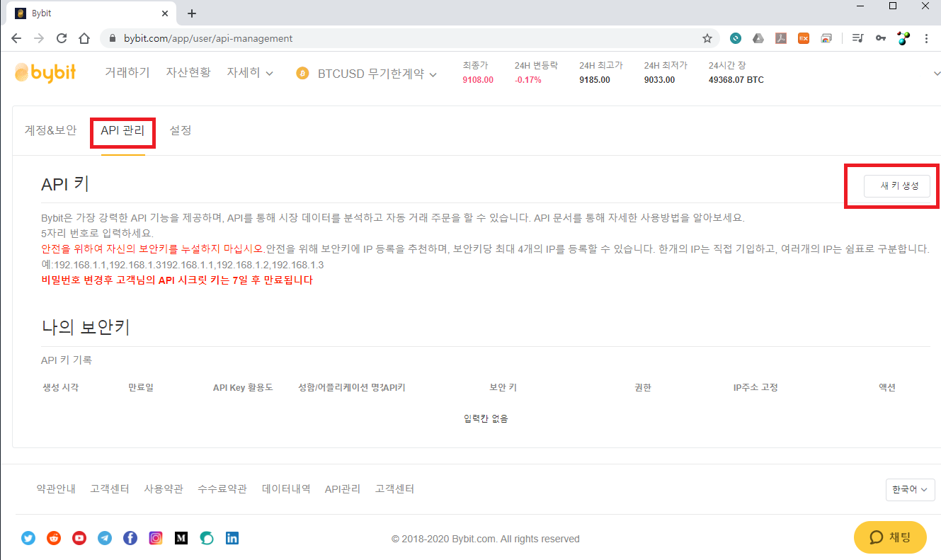941x560 pixels.
Task: Open 자산현황 in top navigation
Action: (188, 72)
